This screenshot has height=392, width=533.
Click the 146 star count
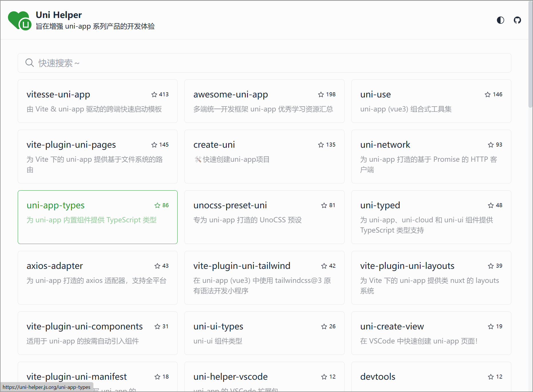click(498, 95)
